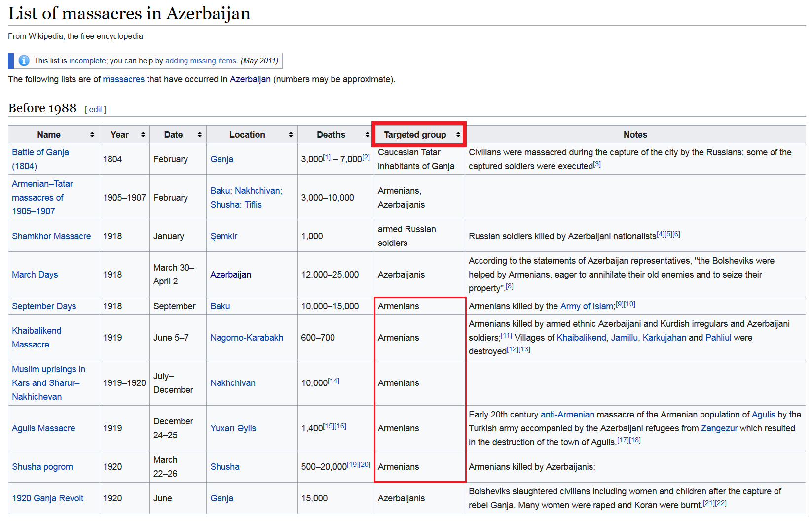812x521 pixels.
Task: Sort table by Location column arrows
Action: 291,135
